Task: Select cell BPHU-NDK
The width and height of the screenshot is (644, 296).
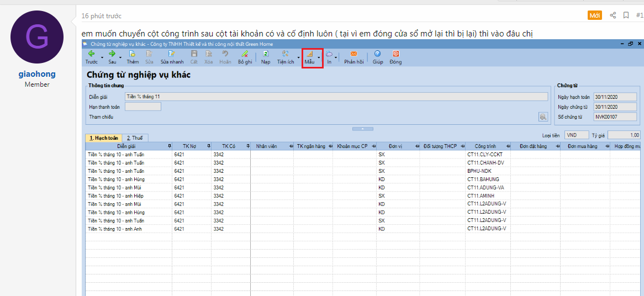Action: click(x=488, y=171)
